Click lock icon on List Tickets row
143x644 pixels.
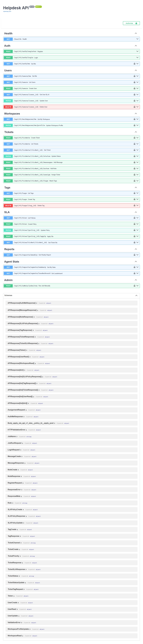pyautogui.click(x=134, y=144)
